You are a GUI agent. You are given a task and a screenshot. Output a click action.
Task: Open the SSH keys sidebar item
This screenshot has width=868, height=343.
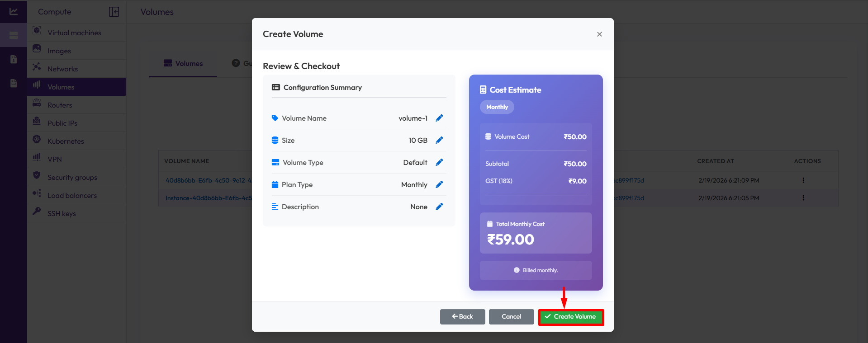(x=62, y=214)
